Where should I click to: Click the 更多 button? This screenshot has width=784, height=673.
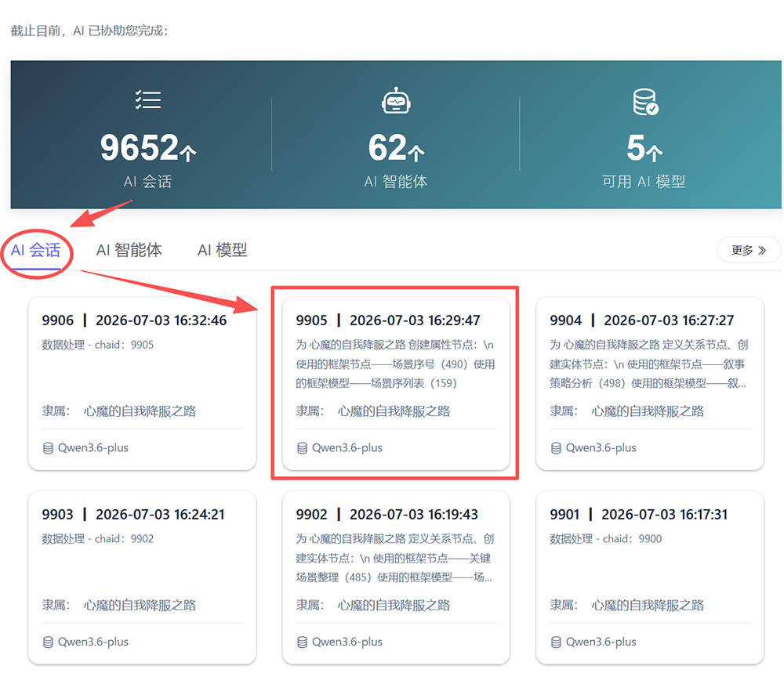coord(749,250)
